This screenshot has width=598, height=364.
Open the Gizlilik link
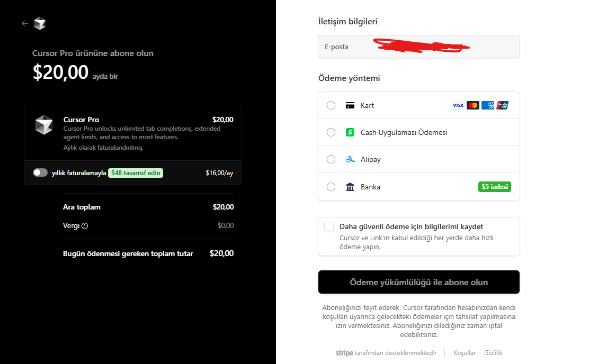(x=493, y=353)
